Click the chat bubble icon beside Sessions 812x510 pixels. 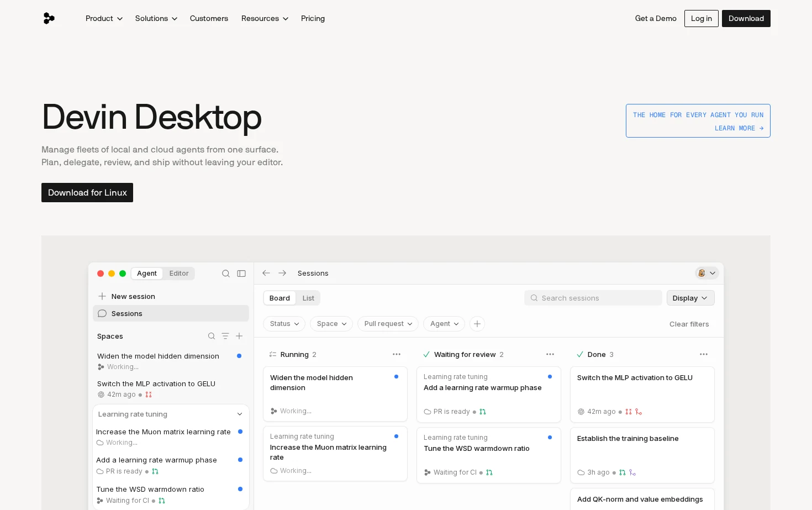click(x=102, y=313)
